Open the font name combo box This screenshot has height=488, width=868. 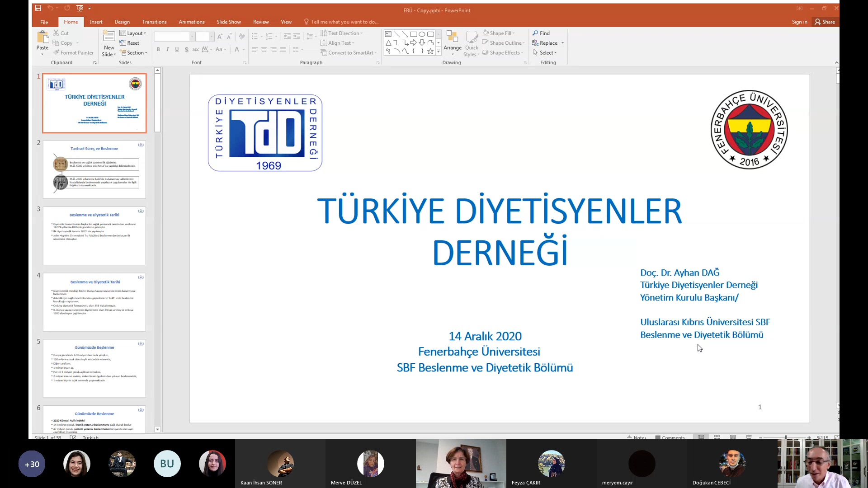point(175,37)
